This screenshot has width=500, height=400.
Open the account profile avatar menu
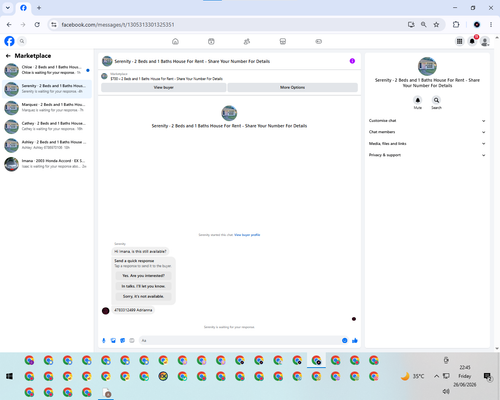485,41
